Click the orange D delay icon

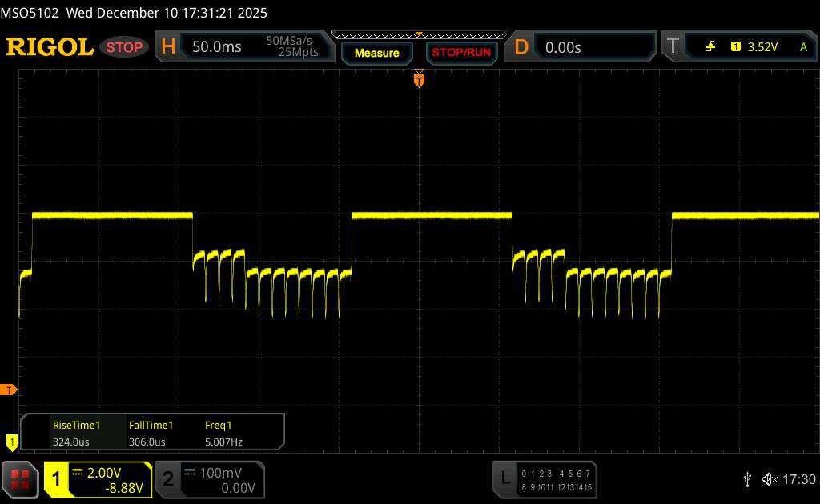pyautogui.click(x=521, y=47)
